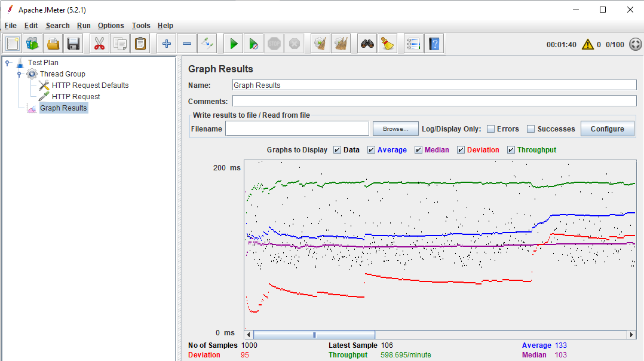Open the Options menu
The height and width of the screenshot is (361, 644).
[111, 26]
